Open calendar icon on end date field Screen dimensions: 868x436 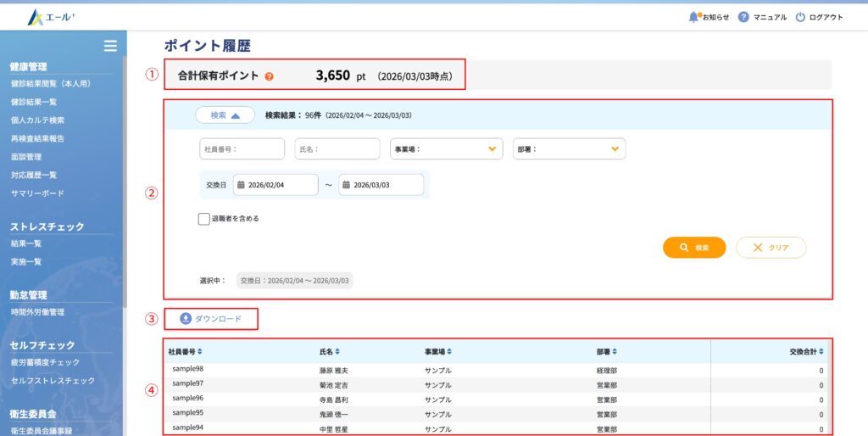pos(346,185)
